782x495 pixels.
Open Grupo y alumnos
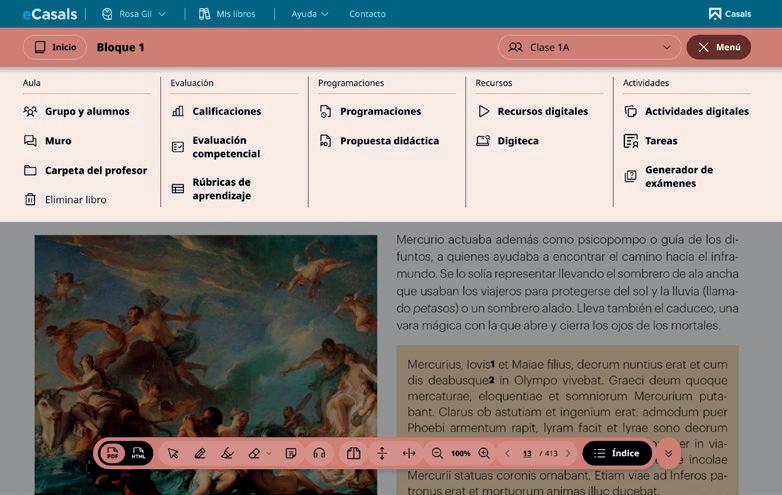[x=87, y=111]
